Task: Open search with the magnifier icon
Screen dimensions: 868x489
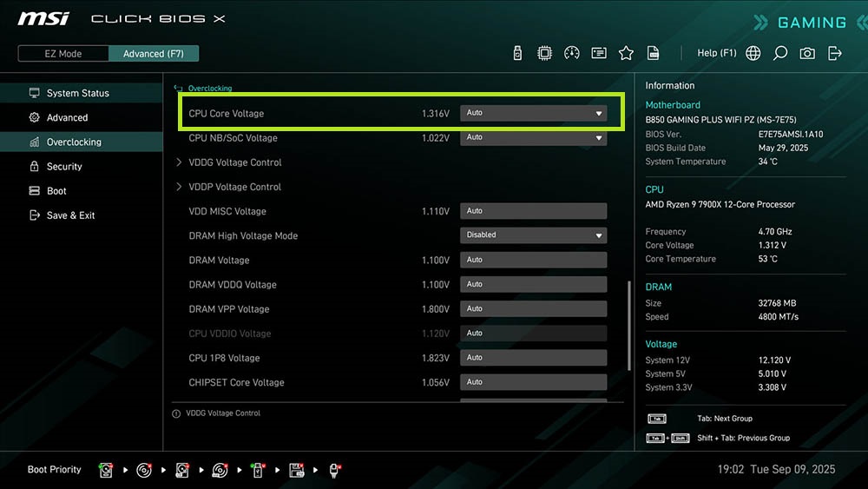Action: pos(780,53)
